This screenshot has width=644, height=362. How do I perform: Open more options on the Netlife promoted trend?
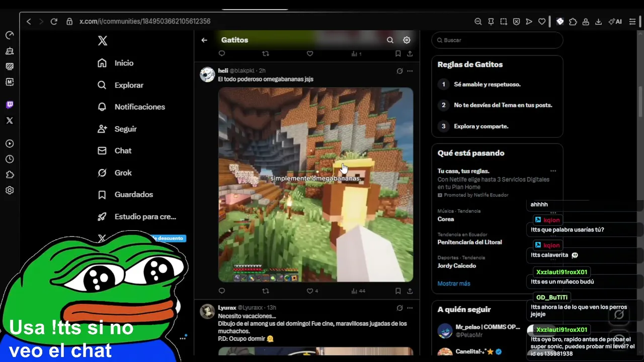pyautogui.click(x=553, y=171)
